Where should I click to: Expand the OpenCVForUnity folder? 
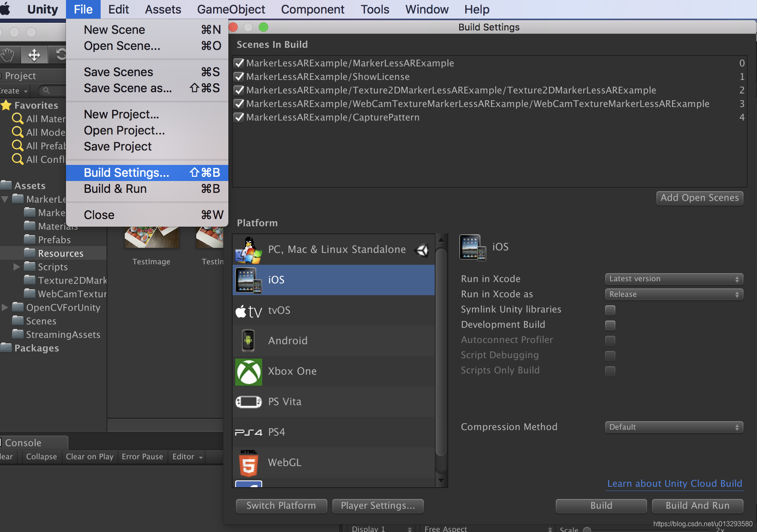point(5,307)
